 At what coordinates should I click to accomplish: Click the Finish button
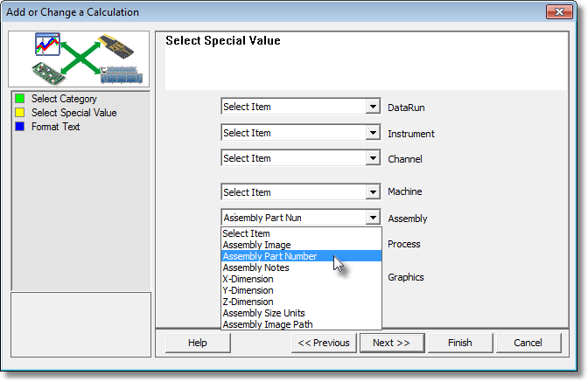coord(460,343)
